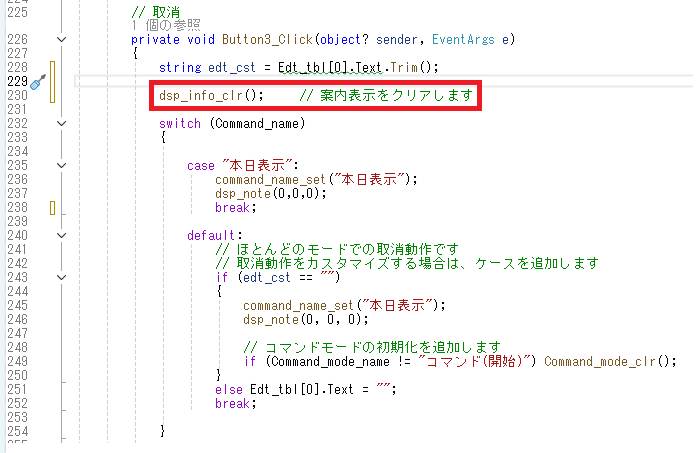696x453 pixels.
Task: Fold the case "本日表示" block
Action: (63, 165)
